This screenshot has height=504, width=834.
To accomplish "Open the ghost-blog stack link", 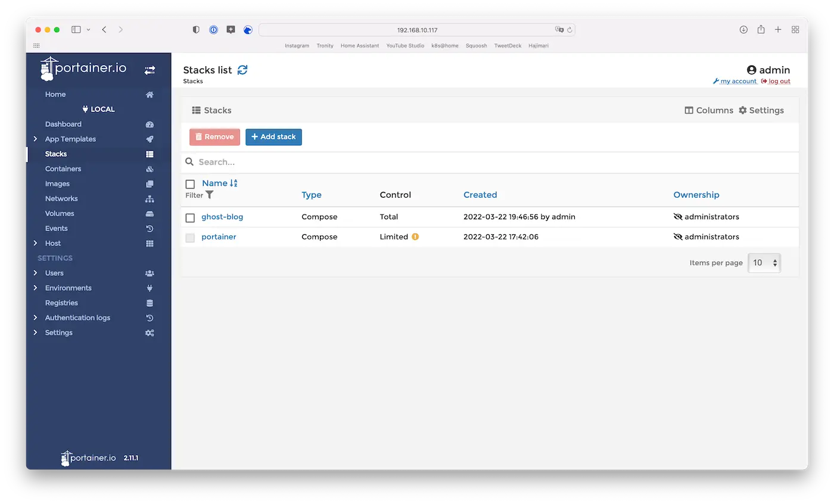I will [222, 217].
